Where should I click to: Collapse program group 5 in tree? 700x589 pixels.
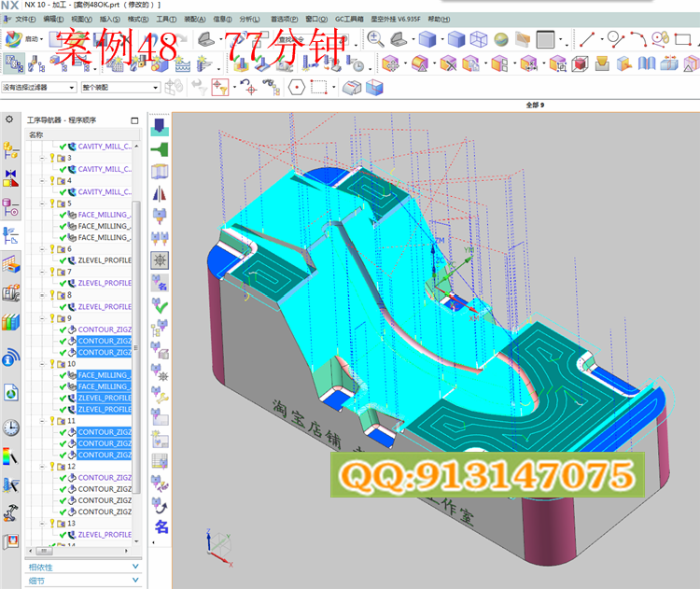pos(43,203)
